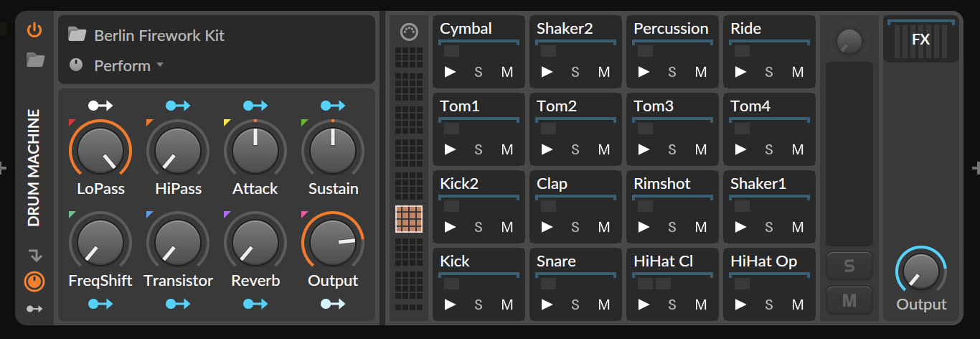Click the folder icon beside Berlin Firework Kit
980x339 pixels.
77,34
